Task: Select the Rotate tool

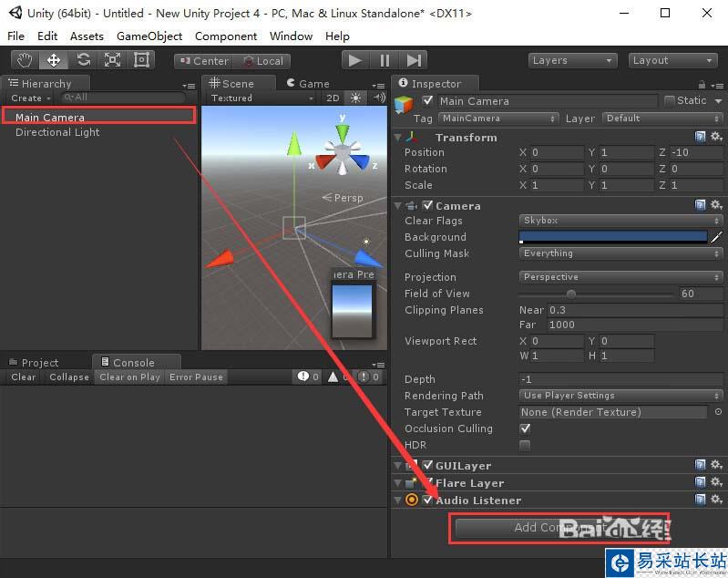Action: 84,60
